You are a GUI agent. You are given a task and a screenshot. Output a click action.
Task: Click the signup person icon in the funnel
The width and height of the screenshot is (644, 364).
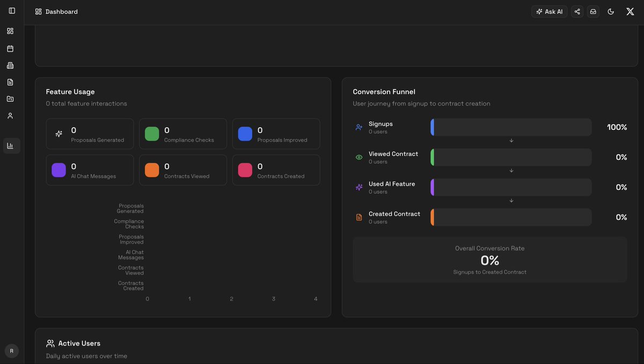358,127
